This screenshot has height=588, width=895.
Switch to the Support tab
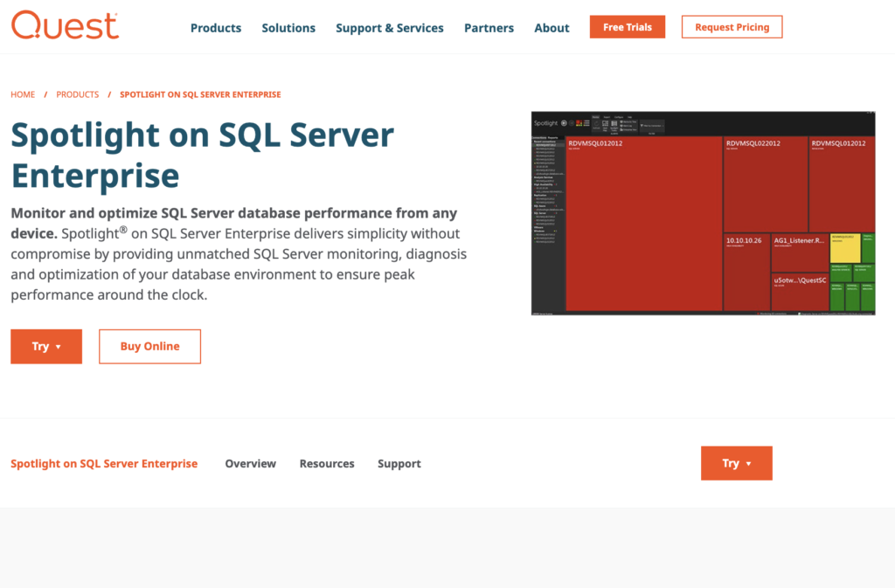(x=399, y=464)
